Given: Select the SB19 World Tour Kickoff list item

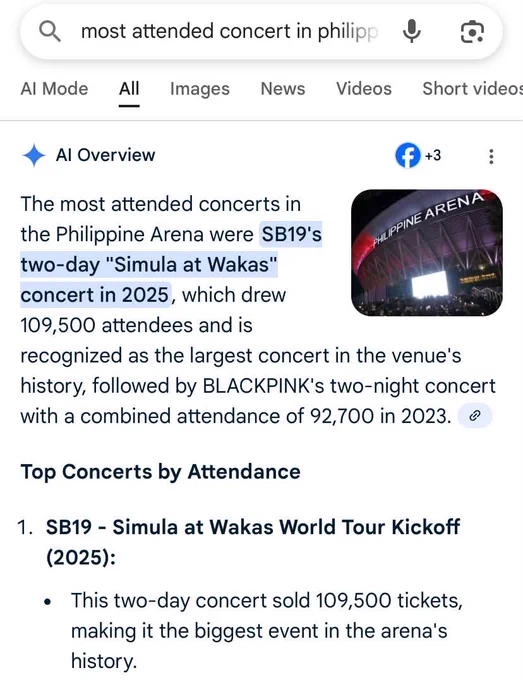Looking at the screenshot, I should 253,542.
